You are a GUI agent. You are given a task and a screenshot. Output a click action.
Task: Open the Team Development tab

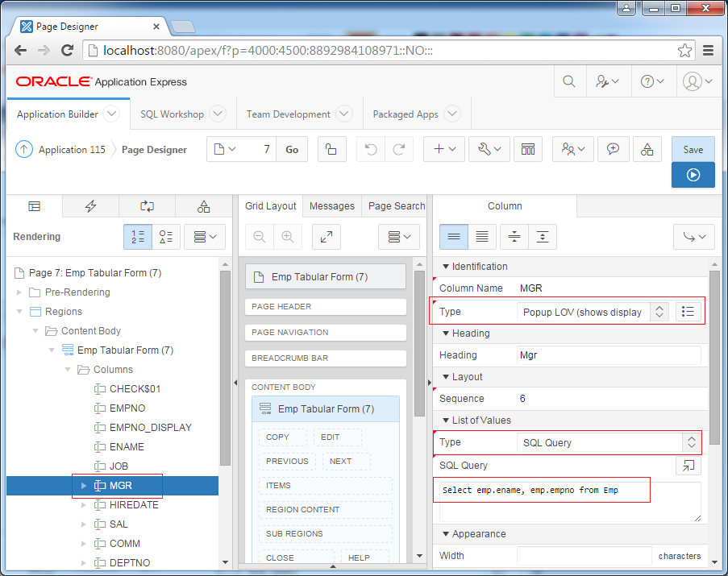pyautogui.click(x=289, y=114)
